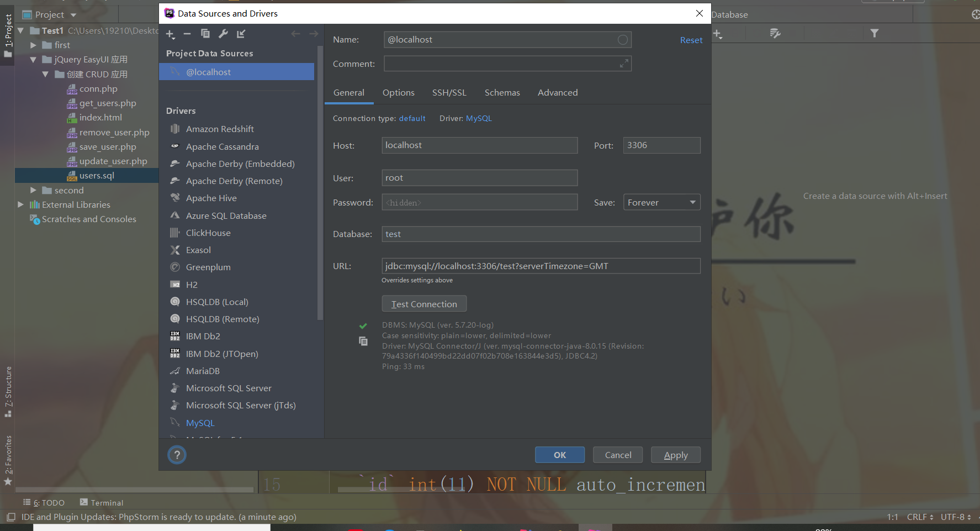The image size is (980, 531).
Task: Click the drivers list scrollbar
Action: point(320,182)
